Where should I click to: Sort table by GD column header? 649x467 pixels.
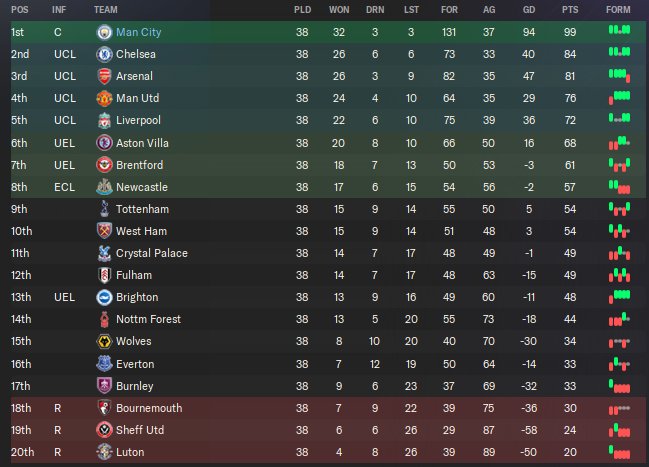coord(529,10)
